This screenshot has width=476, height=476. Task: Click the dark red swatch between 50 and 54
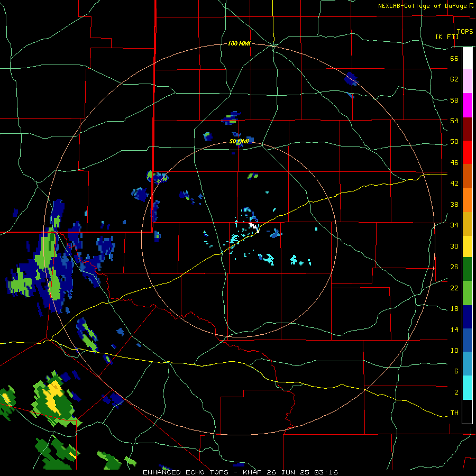(467, 129)
